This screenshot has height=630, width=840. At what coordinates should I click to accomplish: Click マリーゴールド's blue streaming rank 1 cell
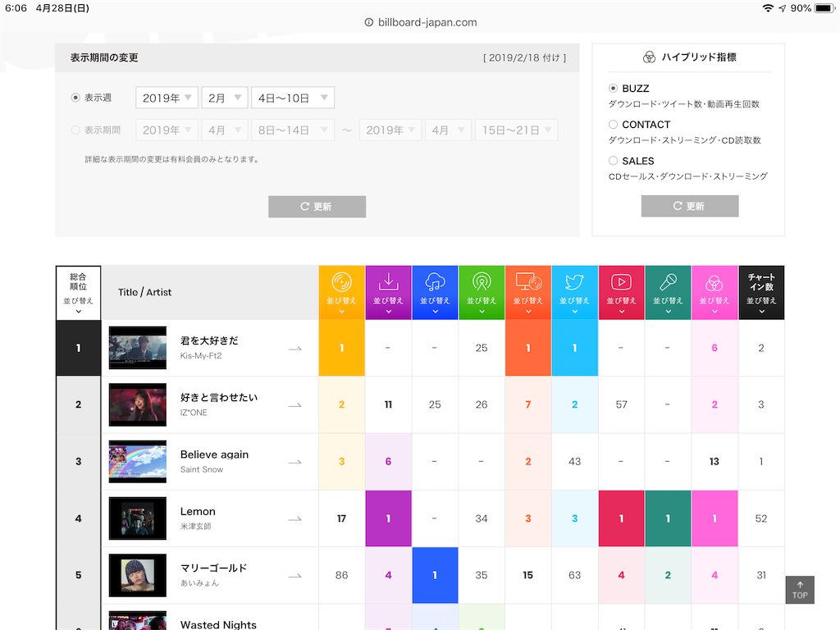(x=435, y=575)
